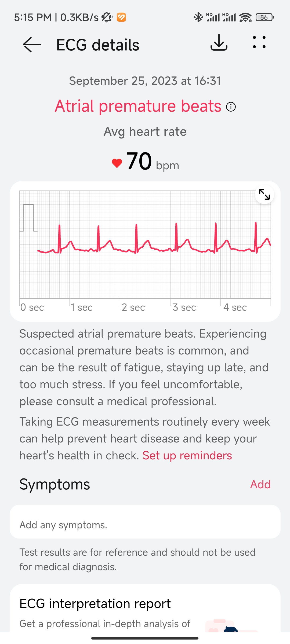This screenshot has width=290, height=644.
Task: Tap info icon beside Atrial premature beats
Action: click(x=231, y=107)
